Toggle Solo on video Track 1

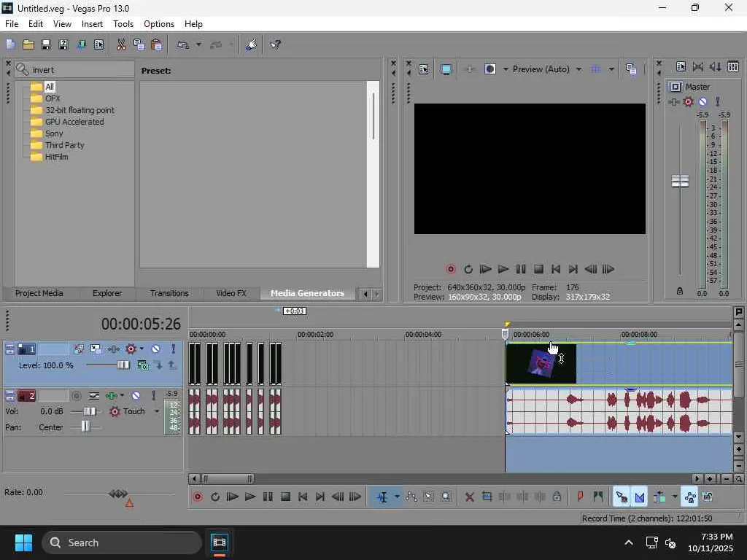click(x=174, y=349)
